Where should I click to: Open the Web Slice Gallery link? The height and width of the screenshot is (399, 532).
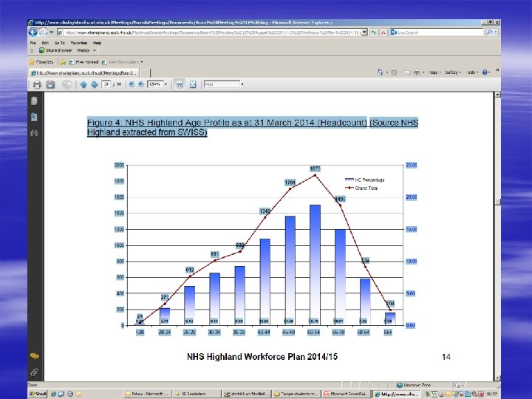coord(123,62)
